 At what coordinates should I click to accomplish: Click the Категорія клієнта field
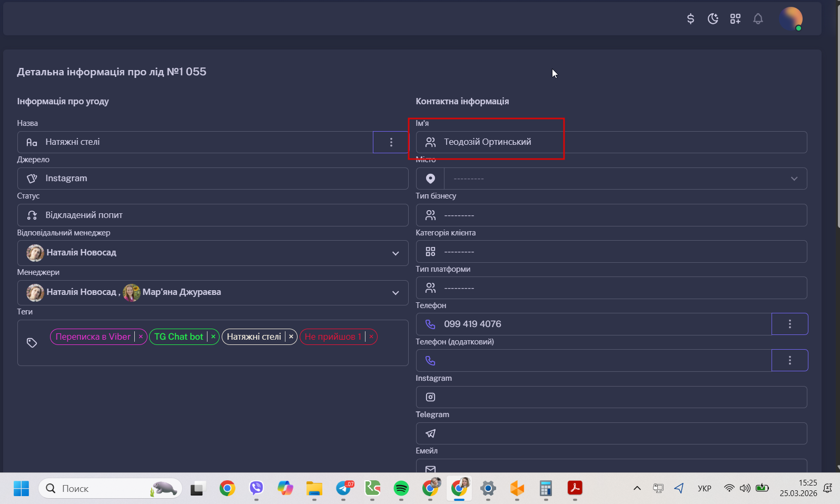click(611, 251)
